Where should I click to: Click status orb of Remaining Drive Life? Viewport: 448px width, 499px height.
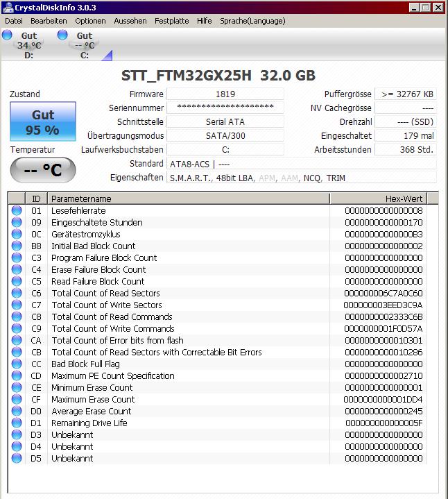17,423
